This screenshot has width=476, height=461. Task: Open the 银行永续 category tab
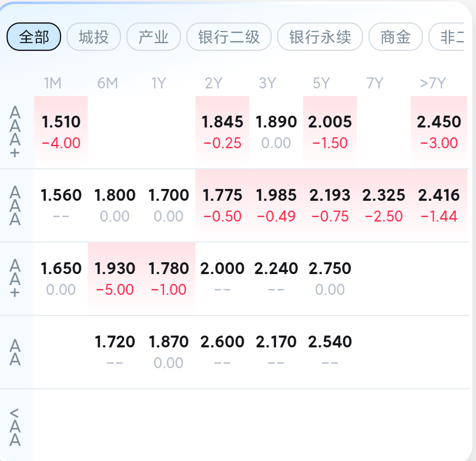point(320,37)
